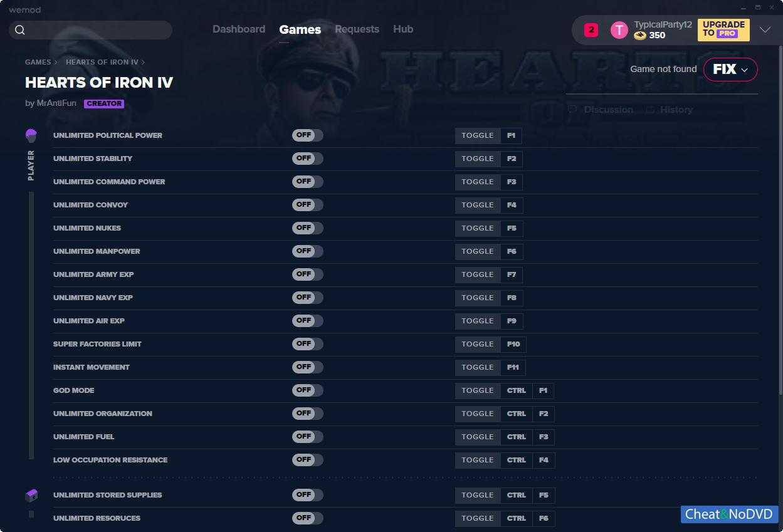Toggle Unlimited Stability switch
783x532 pixels.
point(307,159)
